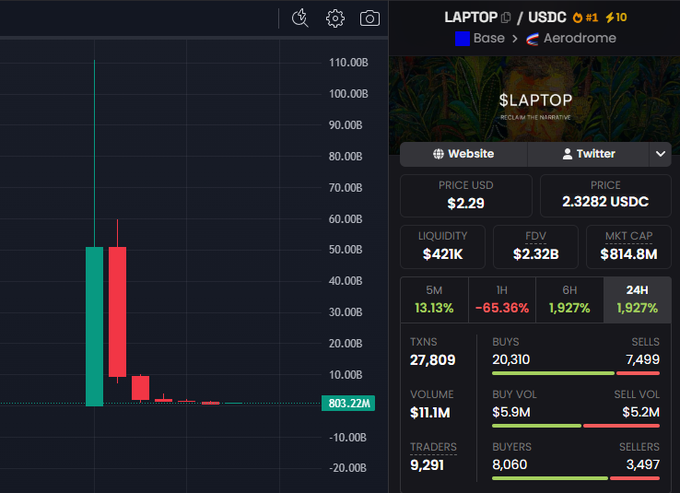
Task: Click the SELL VOL $5.2M value
Action: pos(641,412)
